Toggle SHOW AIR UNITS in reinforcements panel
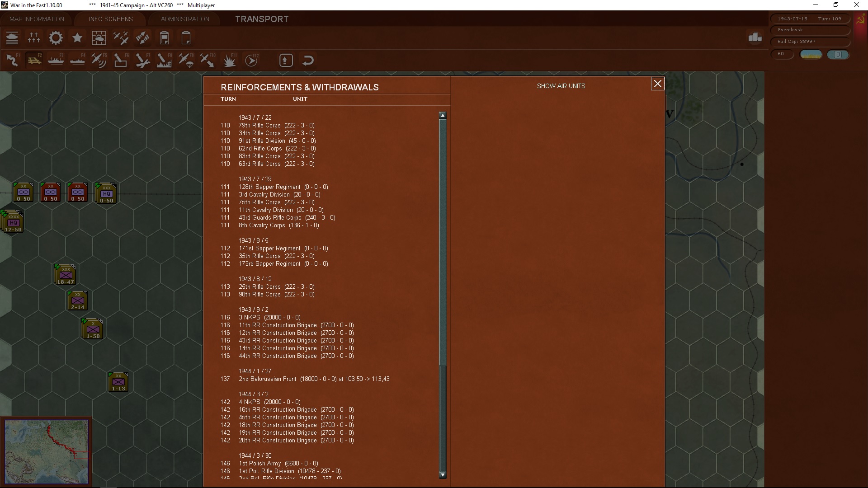The width and height of the screenshot is (868, 488). point(561,86)
